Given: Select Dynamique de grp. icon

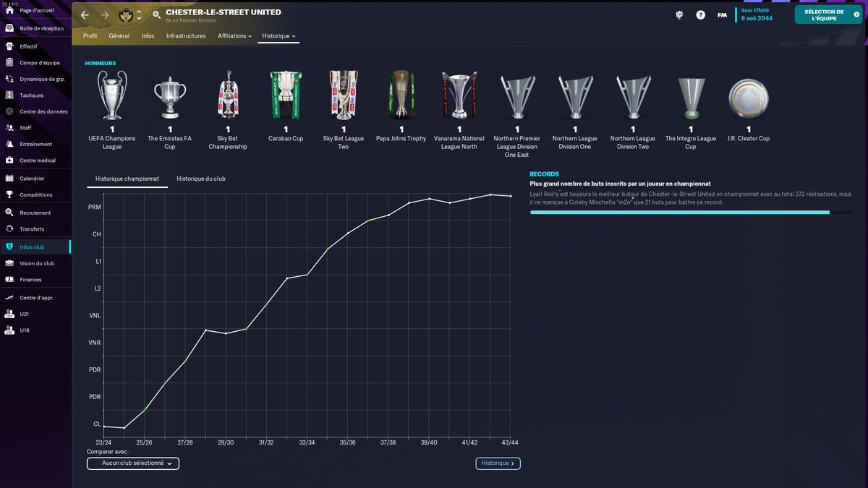Looking at the screenshot, I should (x=9, y=79).
